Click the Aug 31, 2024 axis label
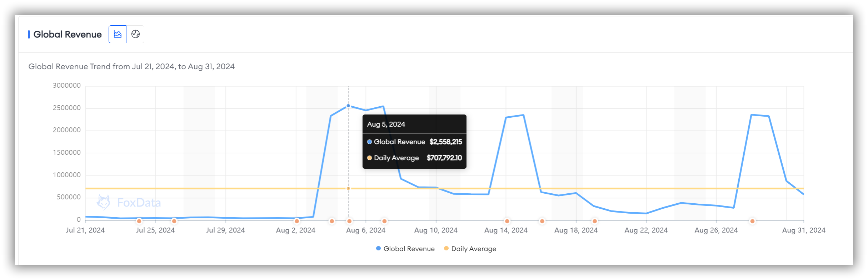The image size is (868, 280). (804, 230)
